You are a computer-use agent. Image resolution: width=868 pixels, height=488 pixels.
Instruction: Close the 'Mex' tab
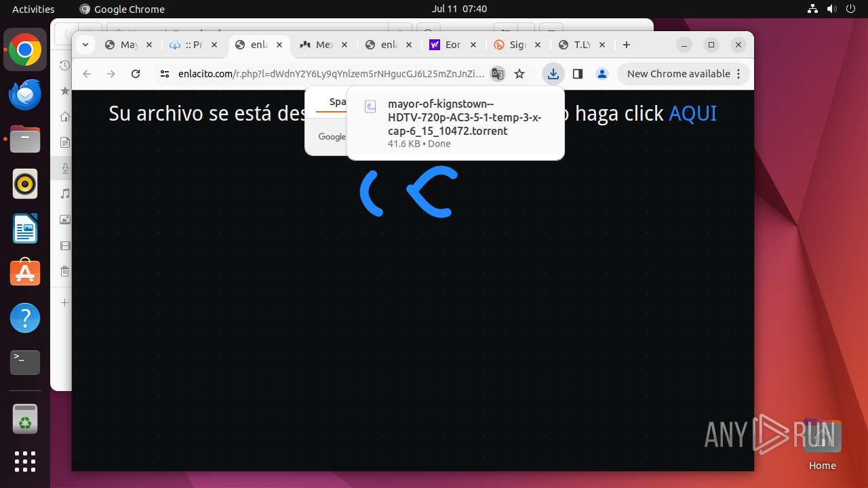(x=344, y=45)
